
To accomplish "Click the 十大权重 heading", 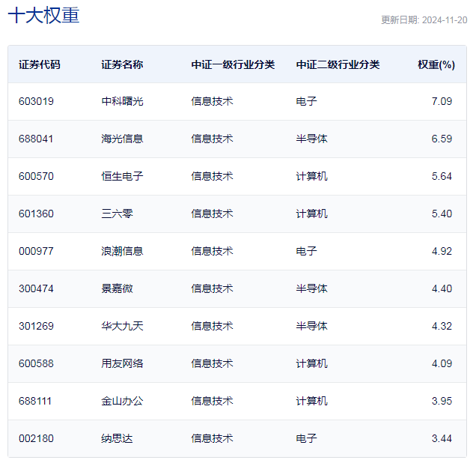I will click(43, 15).
